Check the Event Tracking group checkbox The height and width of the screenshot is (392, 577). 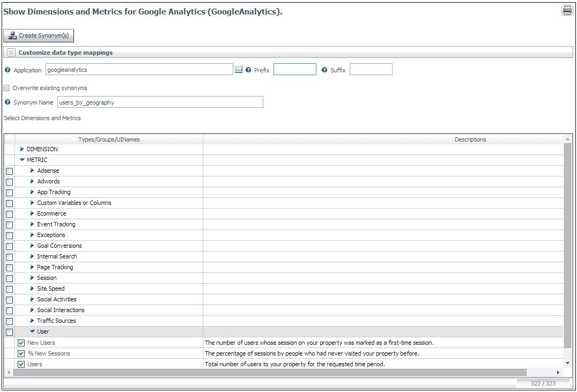tap(10, 225)
